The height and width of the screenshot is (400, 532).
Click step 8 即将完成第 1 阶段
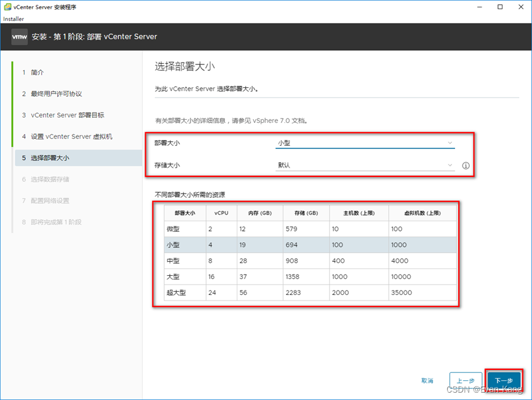52,222
